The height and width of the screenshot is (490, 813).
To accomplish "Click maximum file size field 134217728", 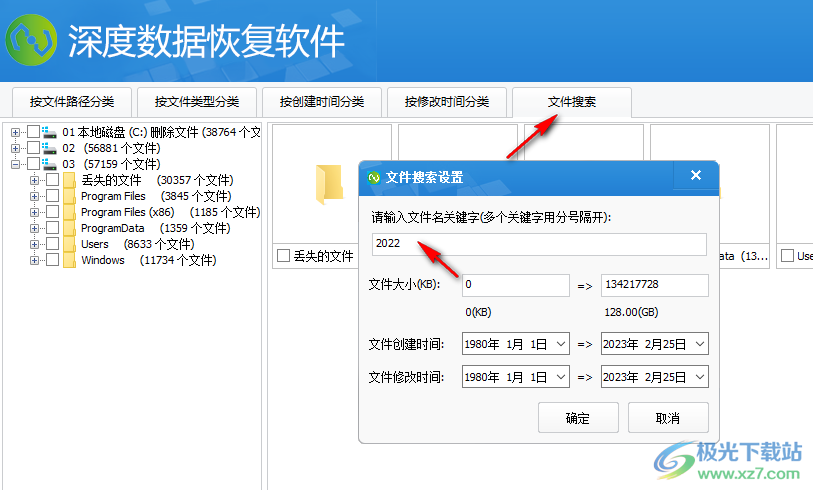I will (x=655, y=285).
